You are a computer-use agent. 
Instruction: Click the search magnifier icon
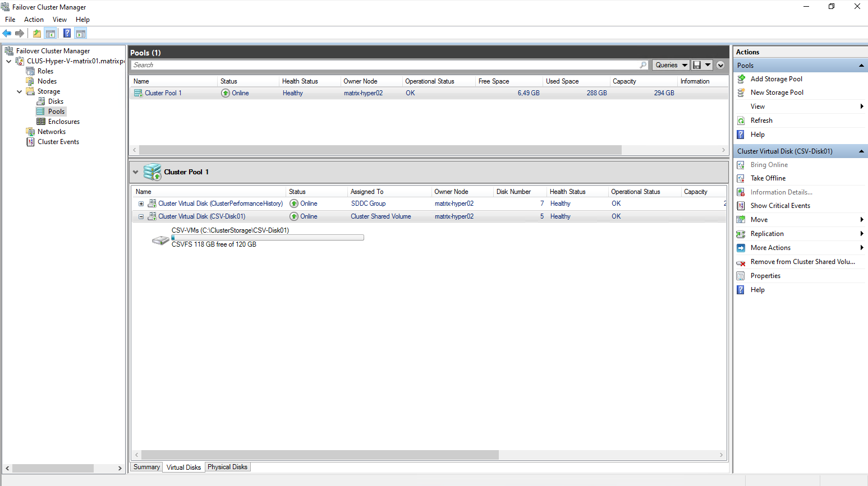643,65
